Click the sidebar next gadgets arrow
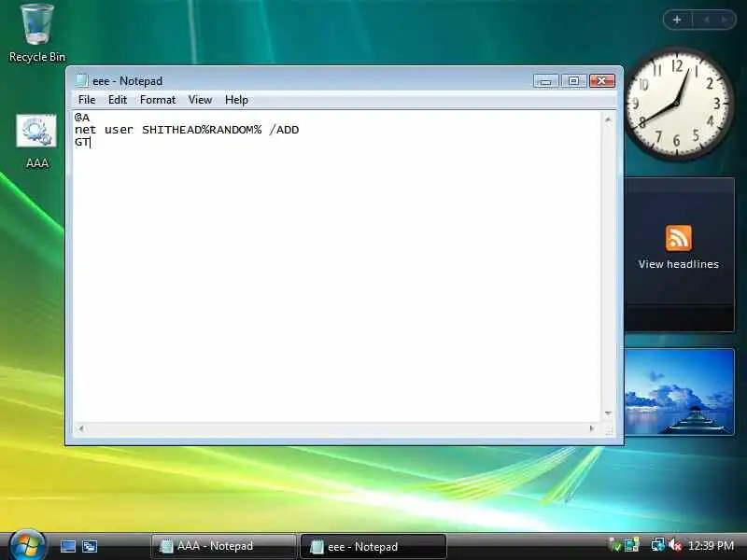747x560 pixels. coord(725,20)
